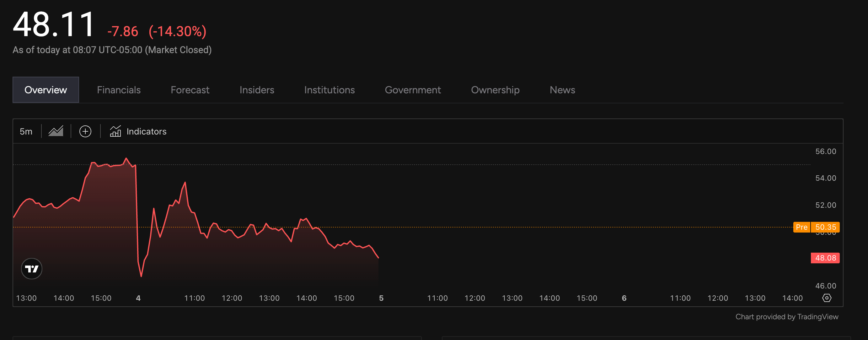Viewport: 868px width, 340px height.
Task: Open the Forecast tab
Action: (190, 90)
